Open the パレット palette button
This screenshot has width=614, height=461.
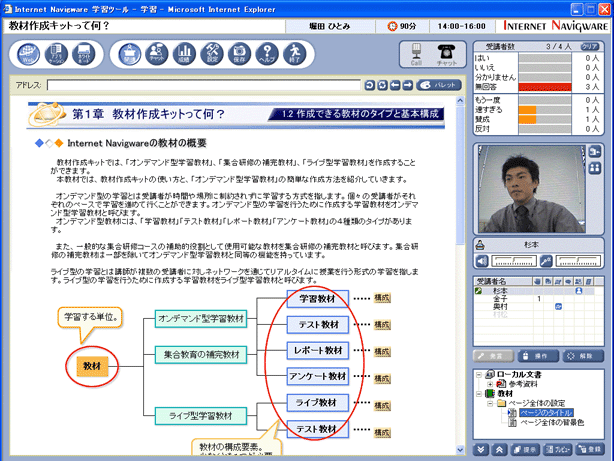tap(439, 85)
